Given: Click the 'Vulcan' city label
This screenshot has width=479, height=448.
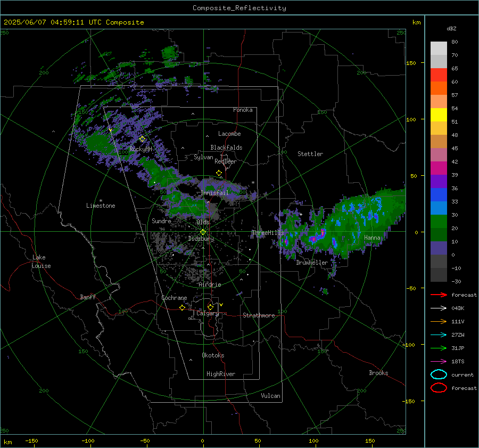Looking at the screenshot, I should [270, 396].
